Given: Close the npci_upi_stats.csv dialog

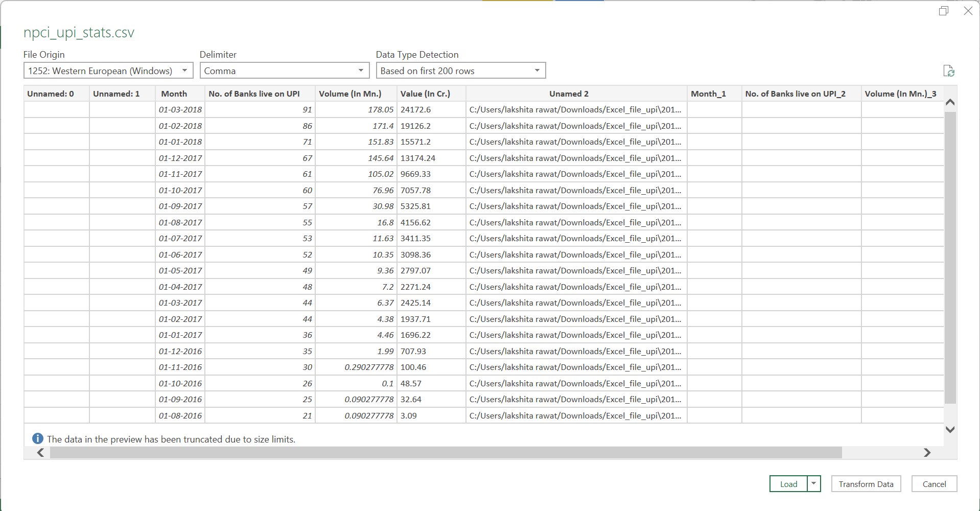Looking at the screenshot, I should click(968, 11).
